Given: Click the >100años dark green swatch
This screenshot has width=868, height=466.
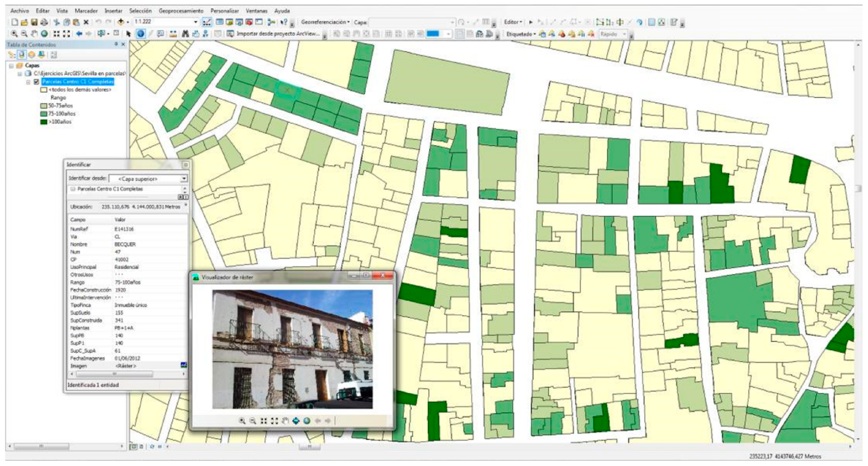Looking at the screenshot, I should (43, 122).
